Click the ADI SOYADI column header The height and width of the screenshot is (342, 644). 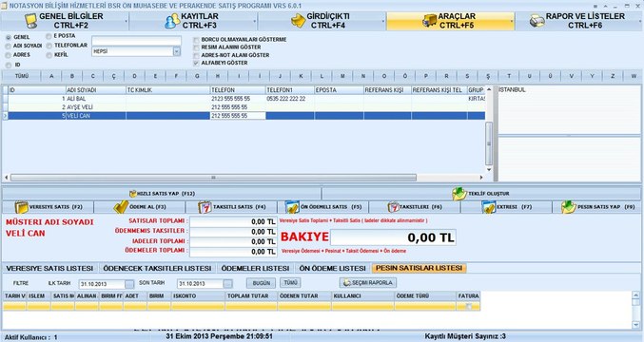pyautogui.click(x=96, y=90)
